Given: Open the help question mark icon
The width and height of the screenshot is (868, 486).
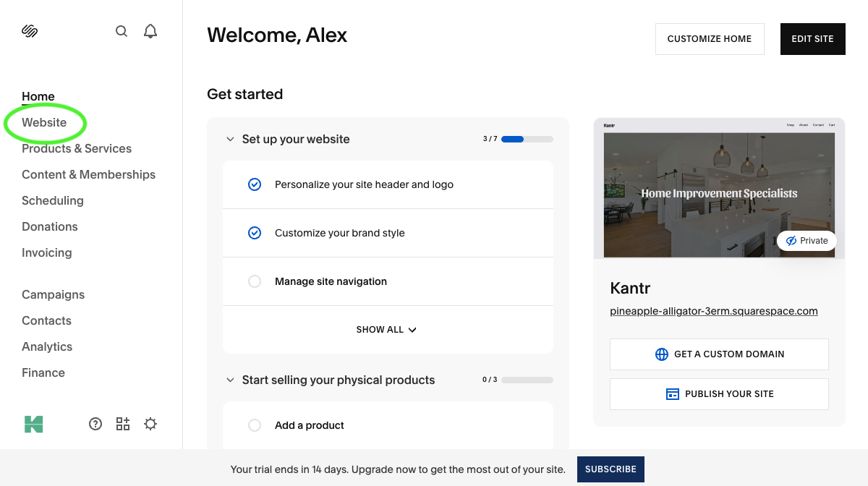Looking at the screenshot, I should [x=95, y=424].
